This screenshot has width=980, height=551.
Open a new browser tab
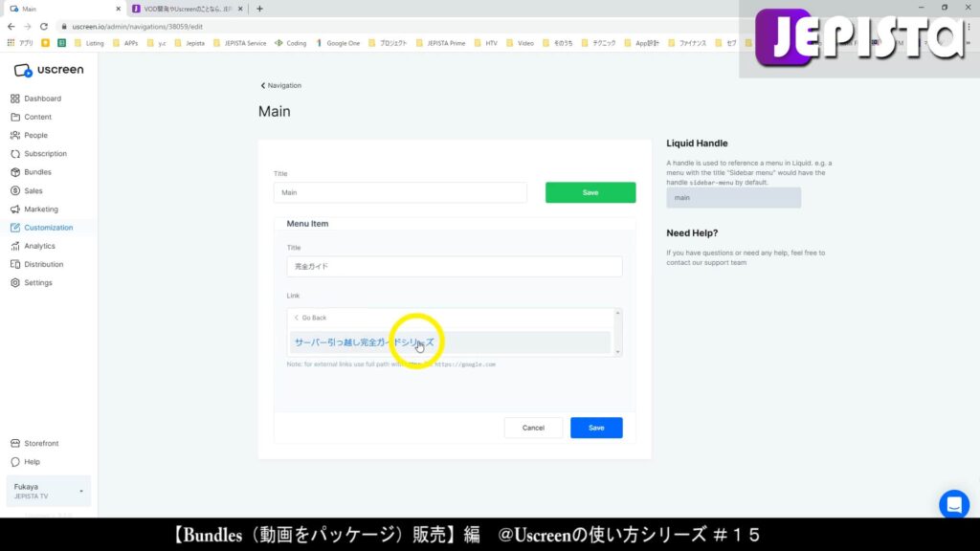point(259,9)
